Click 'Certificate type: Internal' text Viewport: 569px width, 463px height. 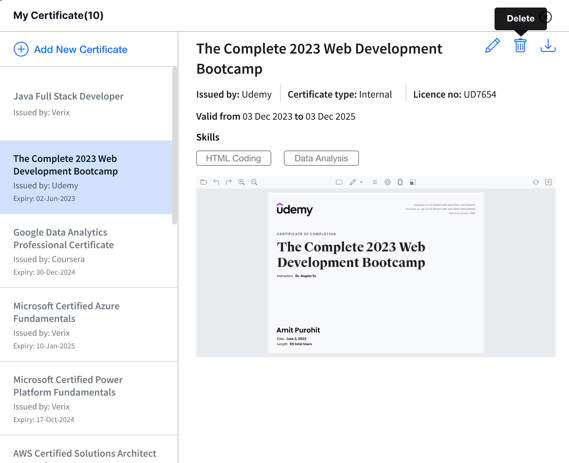(340, 95)
